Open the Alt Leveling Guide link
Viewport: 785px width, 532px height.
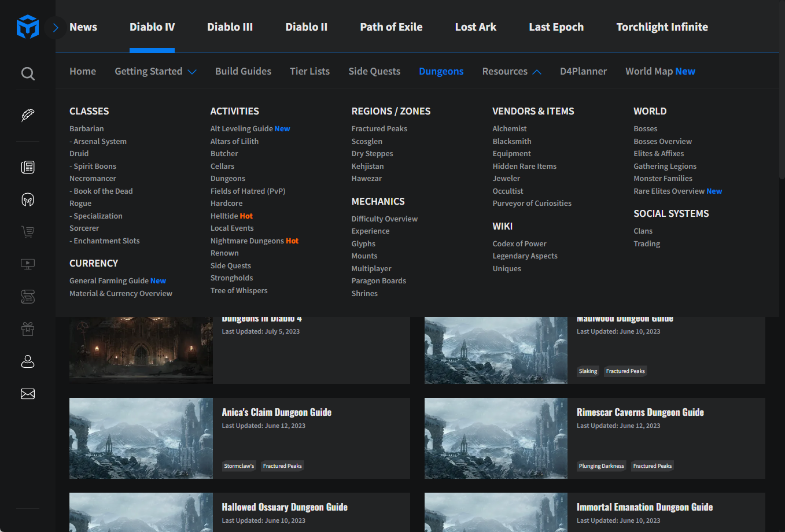[x=250, y=128]
